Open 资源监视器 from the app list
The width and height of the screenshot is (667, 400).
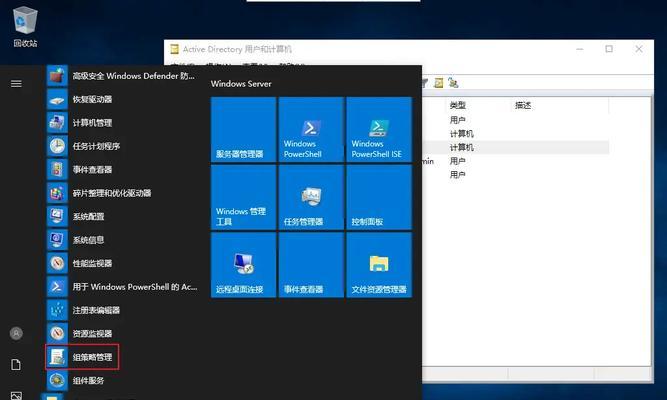(x=122, y=334)
